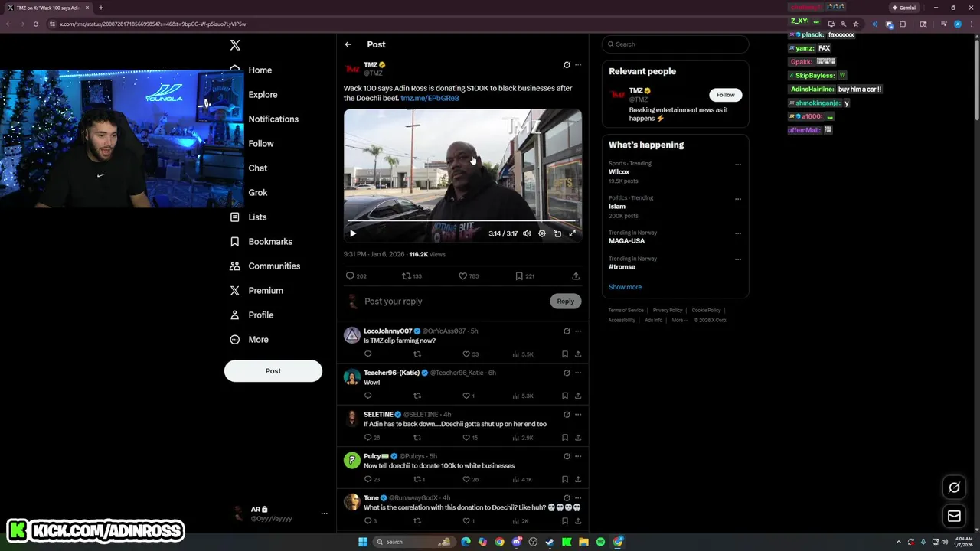Click the Grok icon on TMZ post
The height and width of the screenshot is (551, 980).
coord(567,65)
